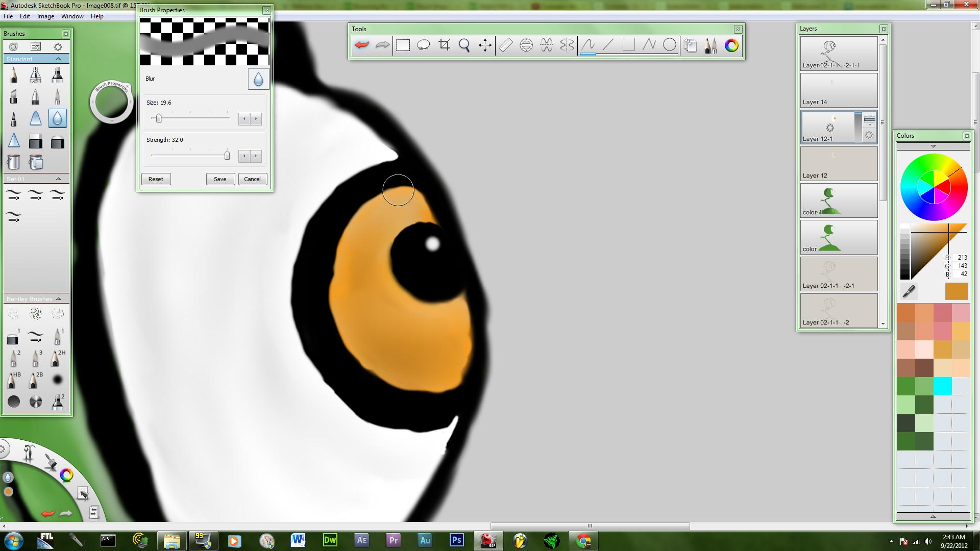
Task: Collapse the Set 01 brush set
Action: [58, 179]
